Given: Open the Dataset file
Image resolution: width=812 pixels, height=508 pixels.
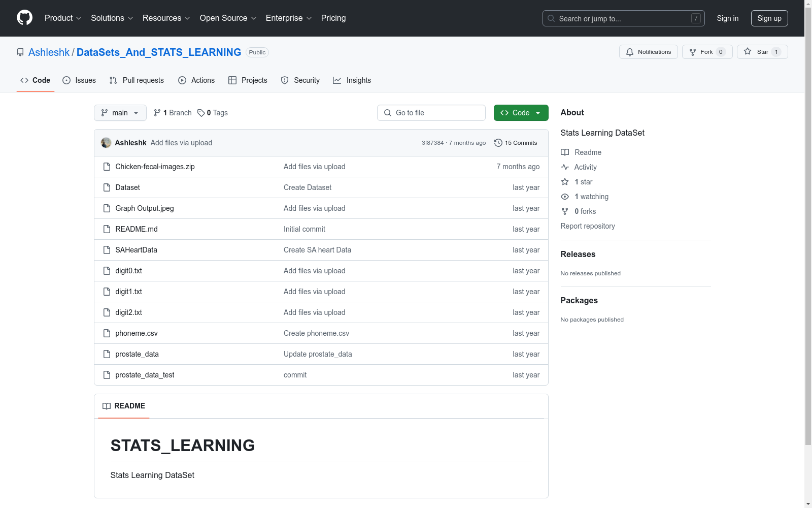Looking at the screenshot, I should click(x=127, y=187).
